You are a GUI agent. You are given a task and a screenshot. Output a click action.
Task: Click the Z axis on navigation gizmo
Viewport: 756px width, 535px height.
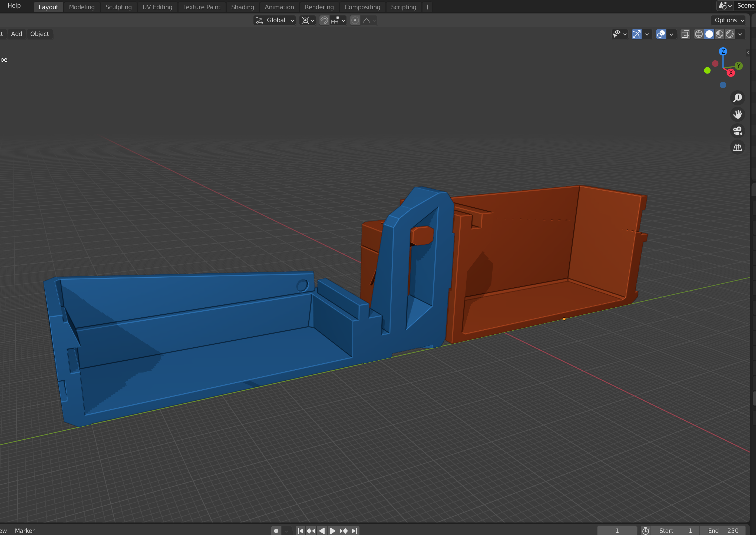(723, 51)
